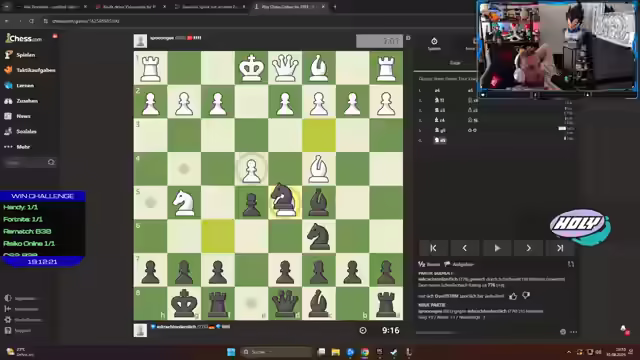Click the top player's grey clock
640x360 pixels.
(379, 41)
